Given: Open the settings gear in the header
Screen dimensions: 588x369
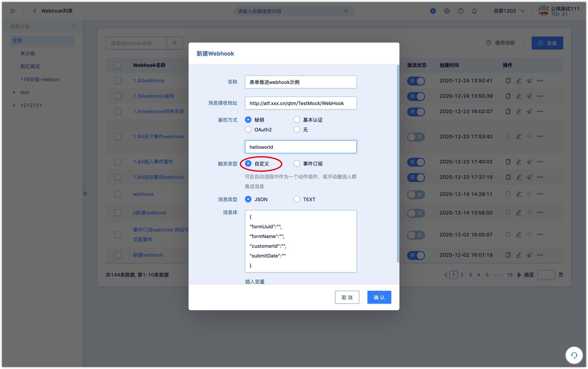Looking at the screenshot, I should pos(447,11).
